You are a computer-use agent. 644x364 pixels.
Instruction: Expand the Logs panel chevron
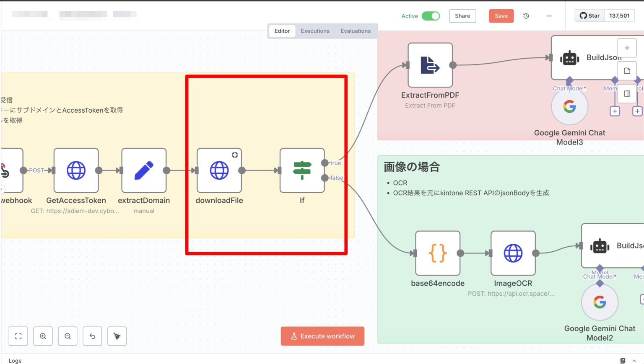(x=634, y=361)
